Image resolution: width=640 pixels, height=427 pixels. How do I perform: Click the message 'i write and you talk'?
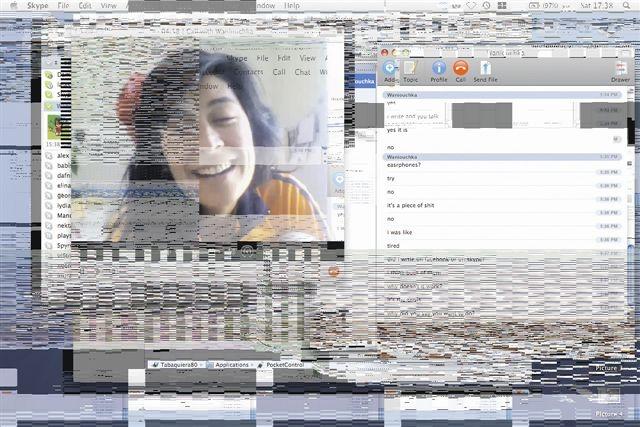point(412,117)
